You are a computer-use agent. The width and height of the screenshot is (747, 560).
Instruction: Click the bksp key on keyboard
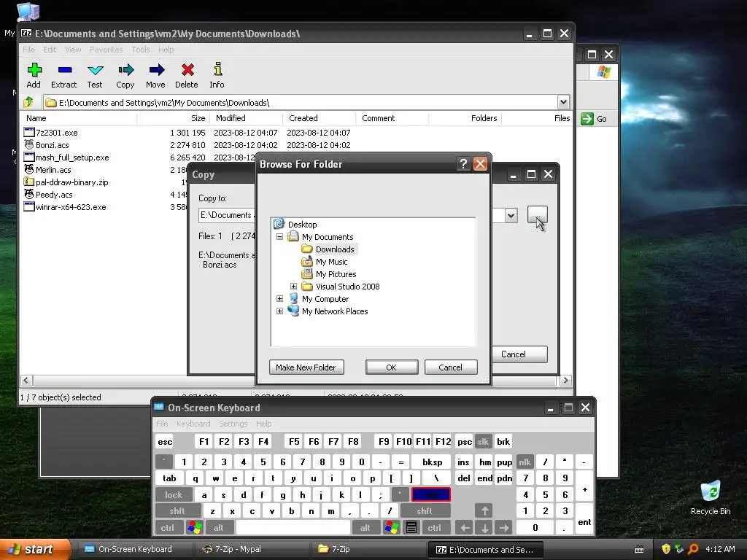pyautogui.click(x=432, y=462)
